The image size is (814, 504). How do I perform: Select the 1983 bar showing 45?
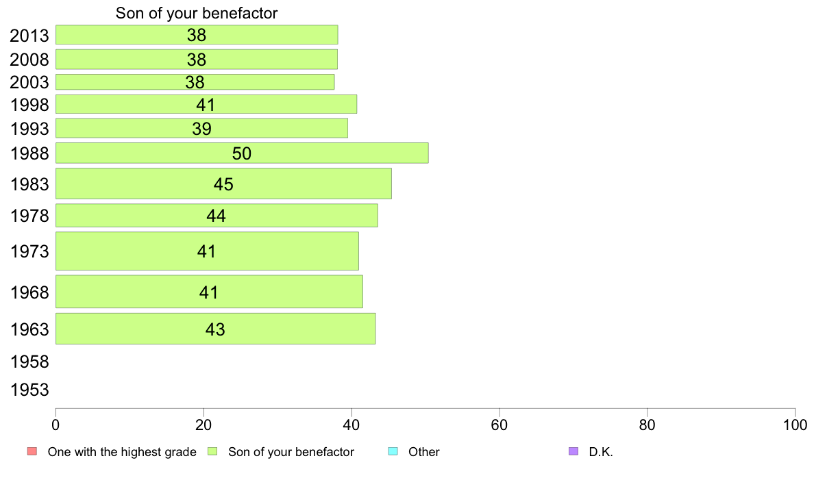(224, 184)
